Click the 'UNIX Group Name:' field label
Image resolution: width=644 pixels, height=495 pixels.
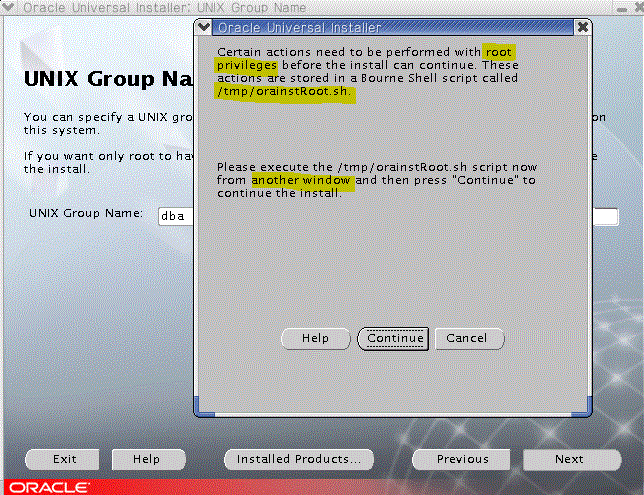86,213
